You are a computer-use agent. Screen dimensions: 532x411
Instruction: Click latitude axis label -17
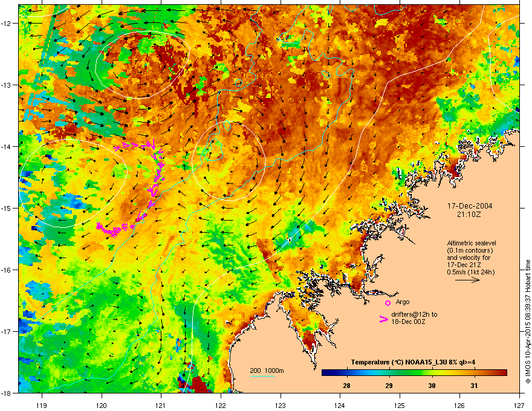7,331
